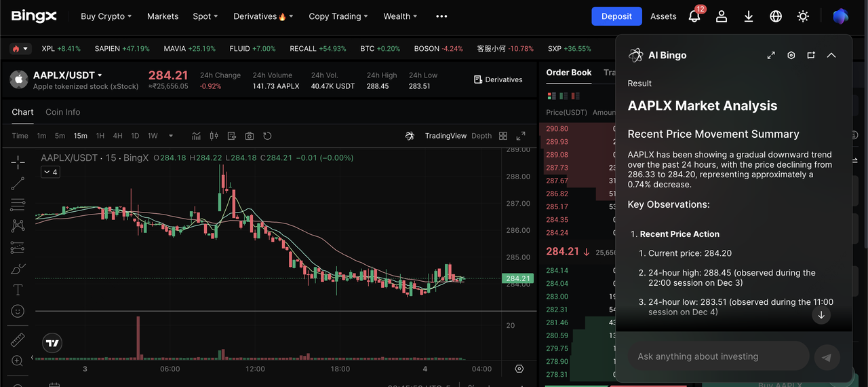Viewport: 868px width, 387px height.
Task: Switch to the Coin Info tab
Action: click(62, 112)
